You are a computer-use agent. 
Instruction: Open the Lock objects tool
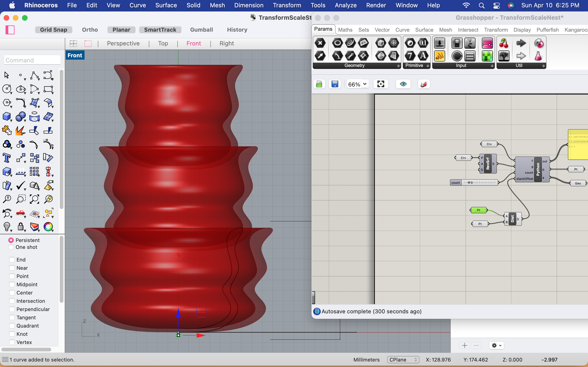point(21,227)
